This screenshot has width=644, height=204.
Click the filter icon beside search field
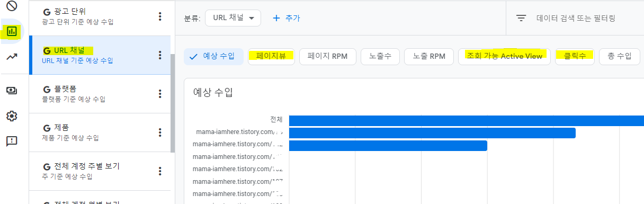click(521, 18)
